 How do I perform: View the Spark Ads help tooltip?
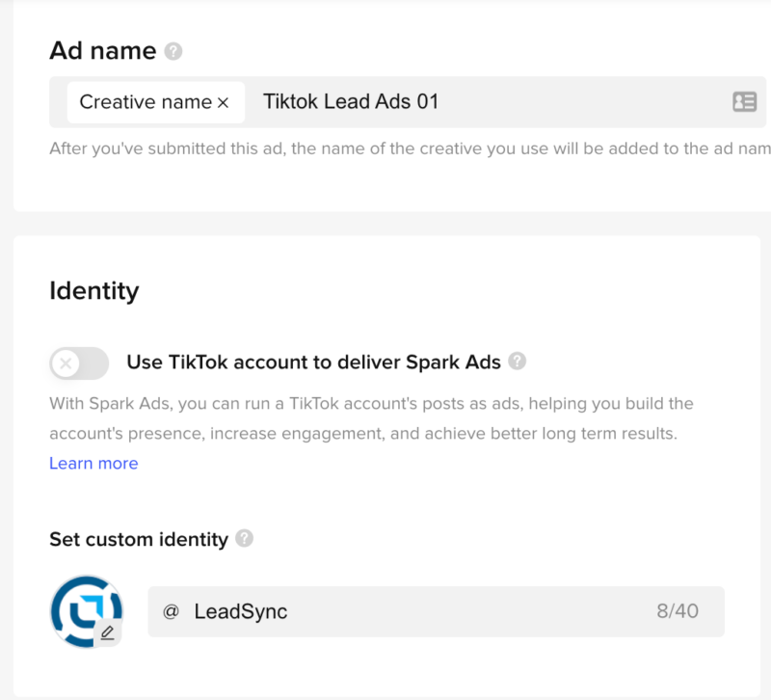pyautogui.click(x=518, y=362)
